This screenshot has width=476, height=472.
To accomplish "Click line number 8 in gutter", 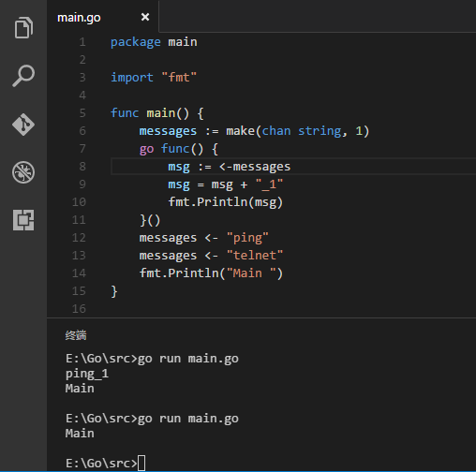I will point(82,167).
